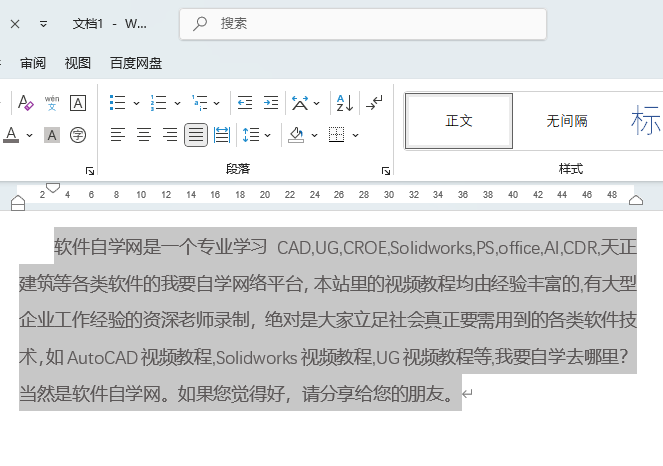Toggle character shading
663x466 pixels.
point(52,135)
